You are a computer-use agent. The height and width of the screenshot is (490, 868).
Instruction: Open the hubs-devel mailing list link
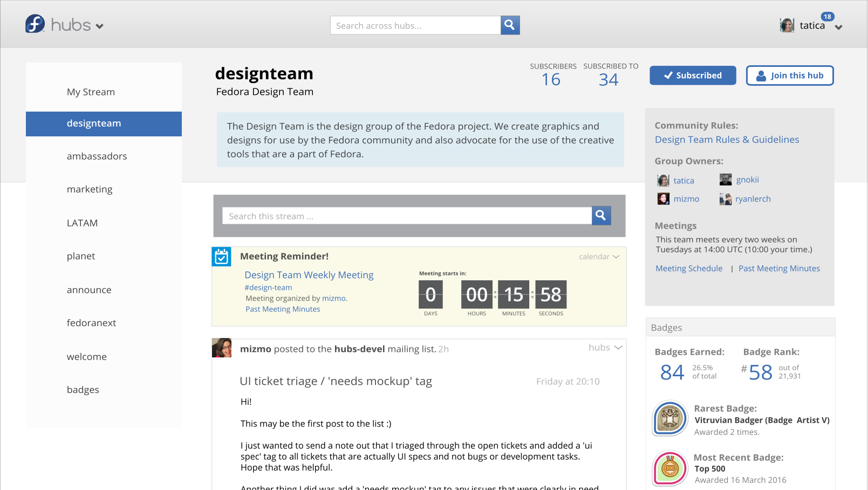[359, 349]
